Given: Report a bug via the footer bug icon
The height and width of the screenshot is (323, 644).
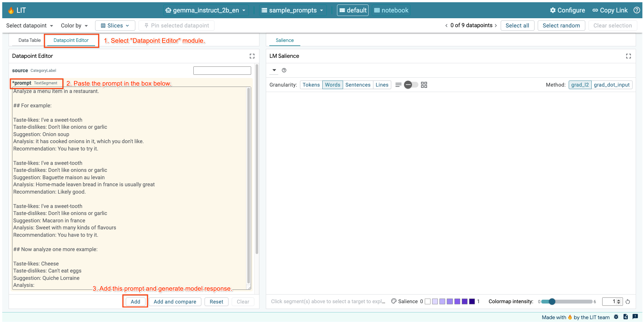Looking at the screenshot, I should point(616,317).
